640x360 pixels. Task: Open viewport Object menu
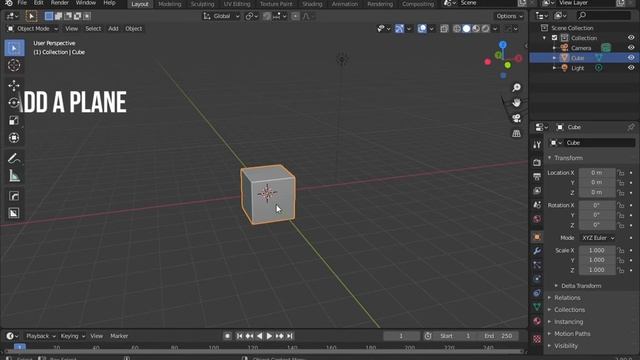click(133, 29)
